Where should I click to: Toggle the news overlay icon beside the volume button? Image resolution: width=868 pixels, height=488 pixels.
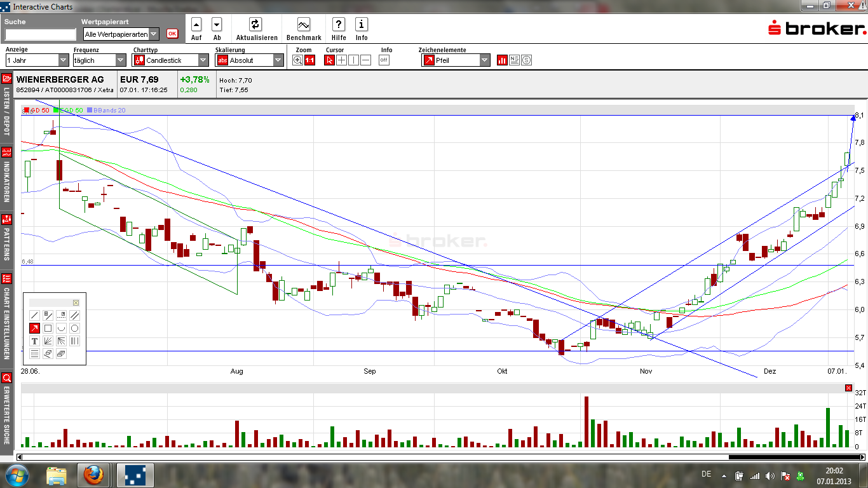[514, 60]
